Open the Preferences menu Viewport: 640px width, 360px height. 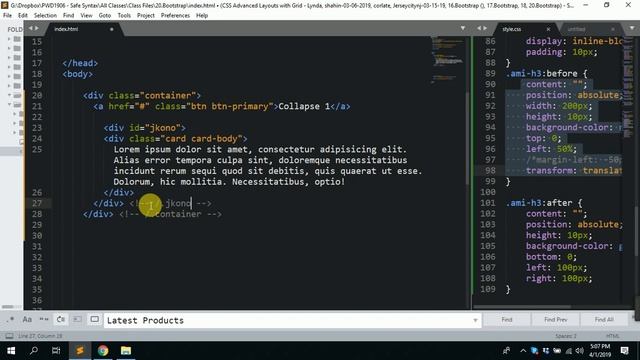(175, 16)
